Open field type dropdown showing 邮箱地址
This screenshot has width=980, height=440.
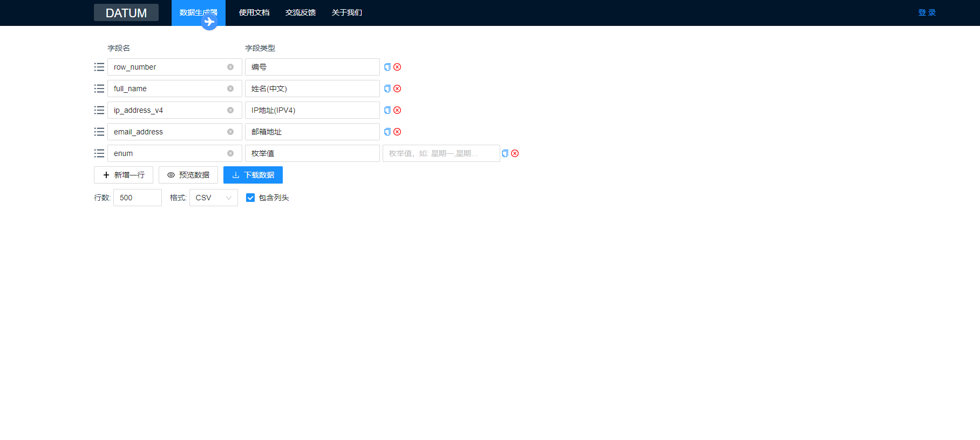tap(312, 132)
